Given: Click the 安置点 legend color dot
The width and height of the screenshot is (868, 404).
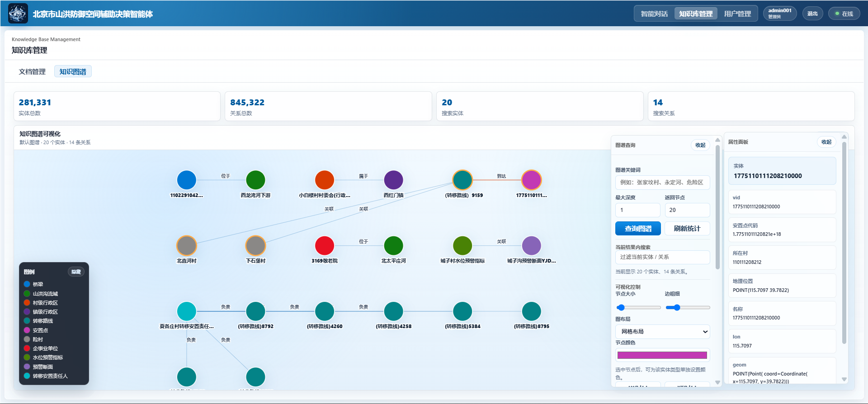Looking at the screenshot, I should coord(27,330).
